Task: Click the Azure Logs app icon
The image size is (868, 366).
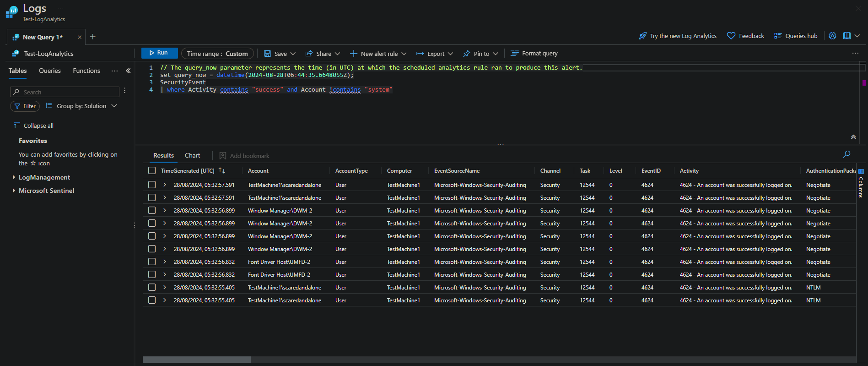Action: [x=12, y=12]
